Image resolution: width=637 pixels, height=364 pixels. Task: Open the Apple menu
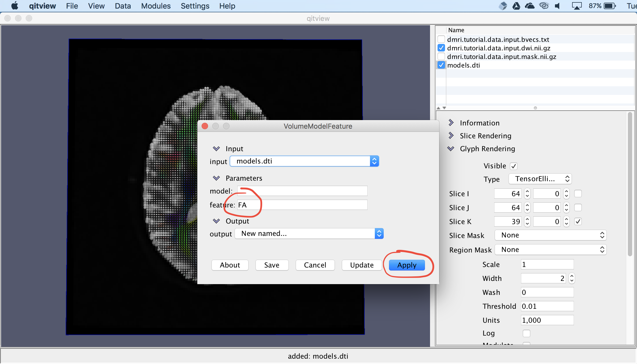click(x=15, y=6)
